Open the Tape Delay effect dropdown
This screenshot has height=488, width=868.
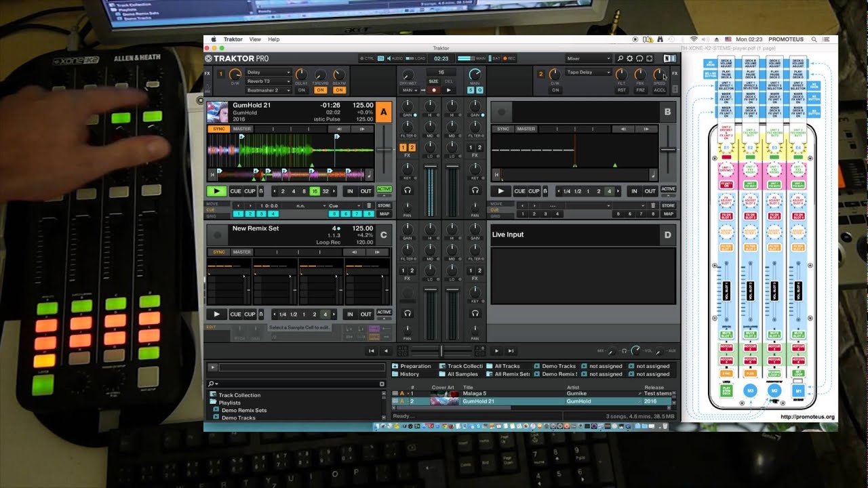coord(588,72)
